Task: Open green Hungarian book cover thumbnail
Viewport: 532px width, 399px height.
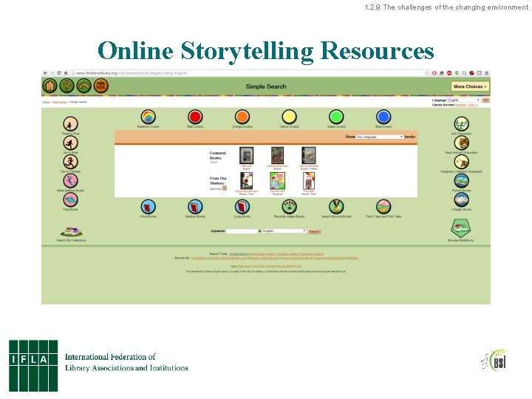Action: [277, 181]
